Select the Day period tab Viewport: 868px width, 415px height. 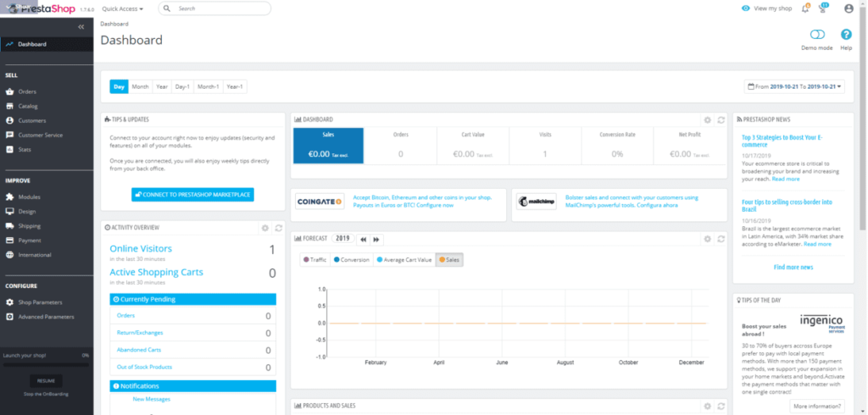tap(119, 87)
